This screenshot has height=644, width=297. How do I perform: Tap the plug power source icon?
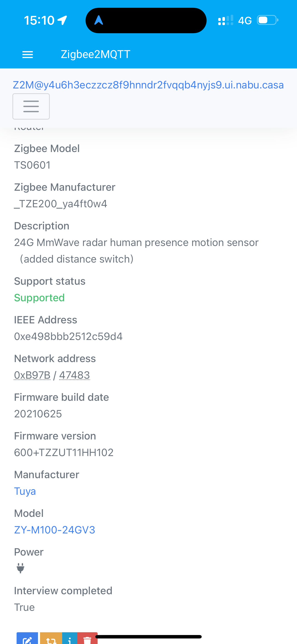[x=20, y=568]
